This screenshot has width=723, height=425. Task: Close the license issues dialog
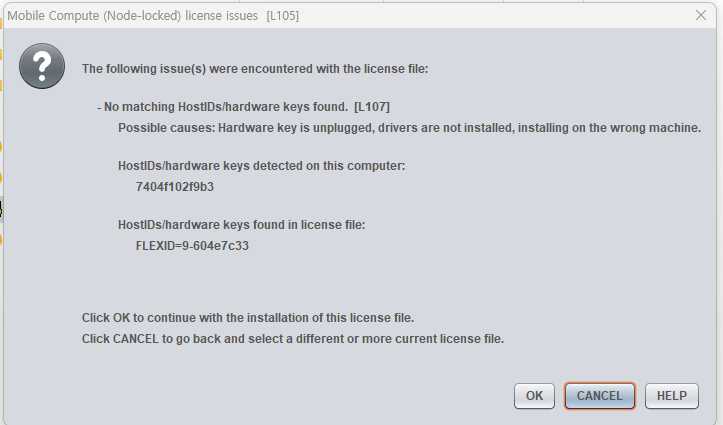coord(701,15)
